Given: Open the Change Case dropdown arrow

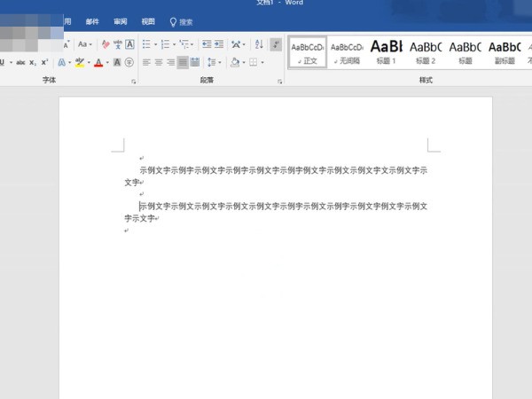Looking at the screenshot, I should [x=90, y=44].
